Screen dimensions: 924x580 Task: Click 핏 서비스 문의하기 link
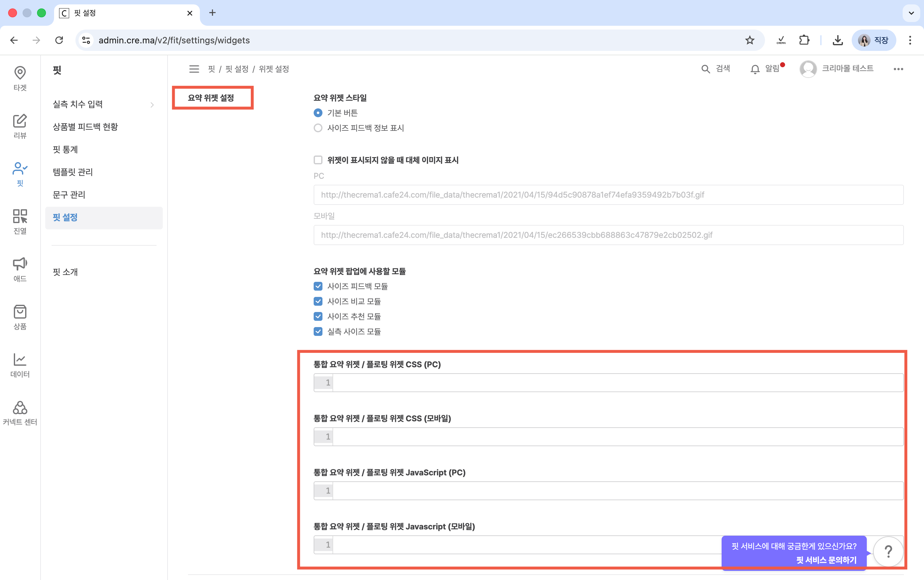click(x=826, y=560)
